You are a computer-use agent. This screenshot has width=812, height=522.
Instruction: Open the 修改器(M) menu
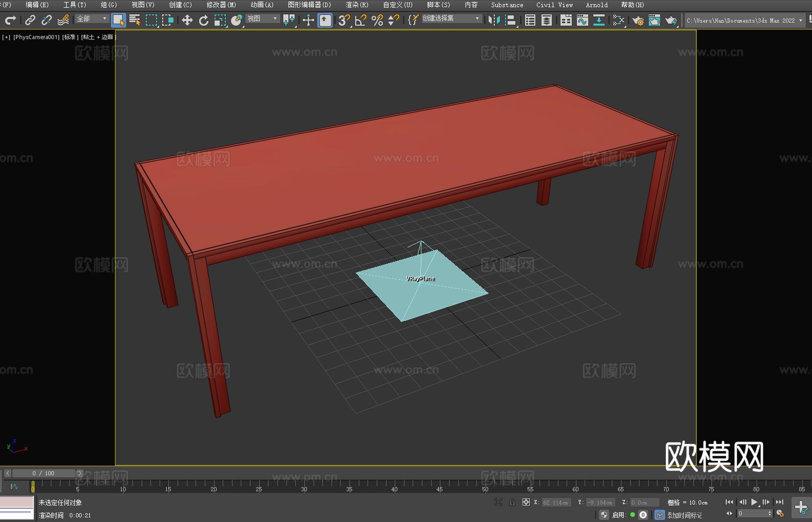tap(221, 5)
